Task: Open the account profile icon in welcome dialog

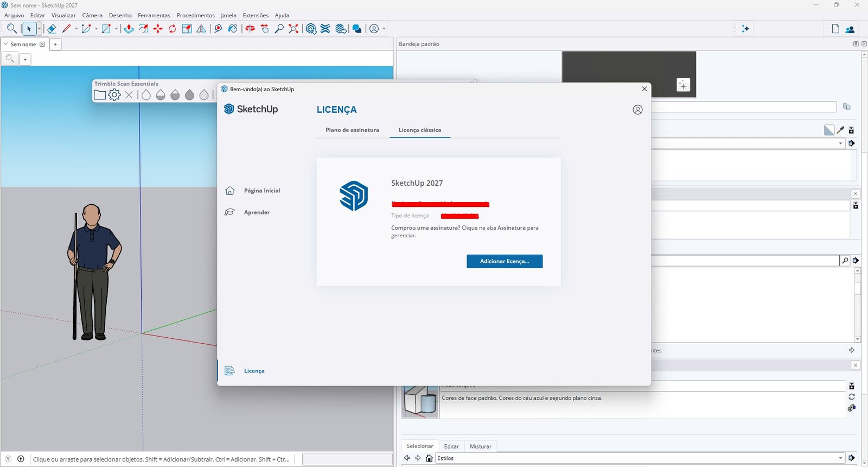Action: 637,110
